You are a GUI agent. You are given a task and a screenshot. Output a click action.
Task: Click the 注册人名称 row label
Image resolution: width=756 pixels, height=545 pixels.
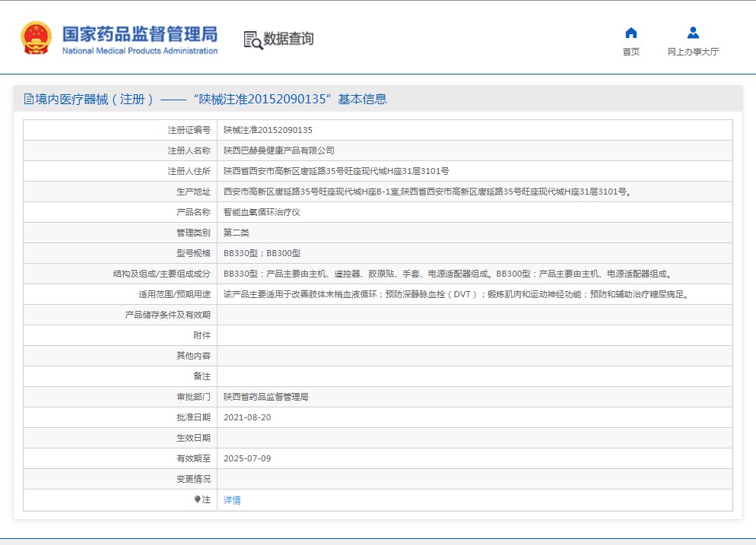[x=189, y=151]
